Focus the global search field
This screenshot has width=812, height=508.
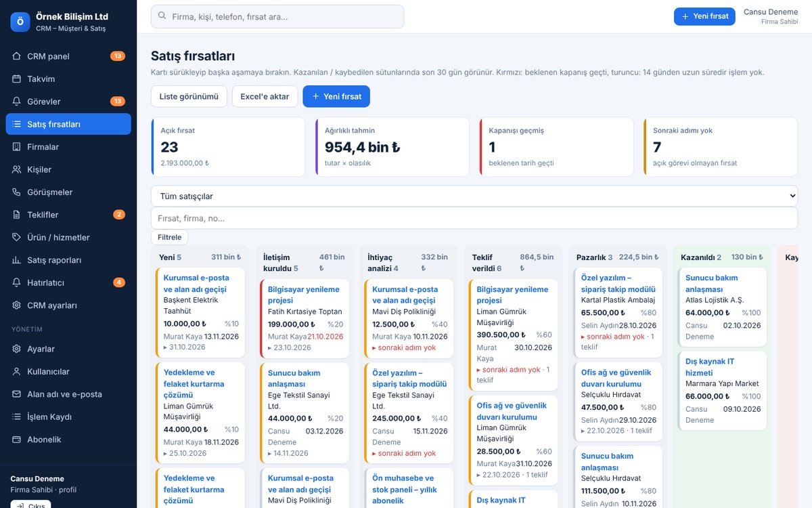click(277, 16)
